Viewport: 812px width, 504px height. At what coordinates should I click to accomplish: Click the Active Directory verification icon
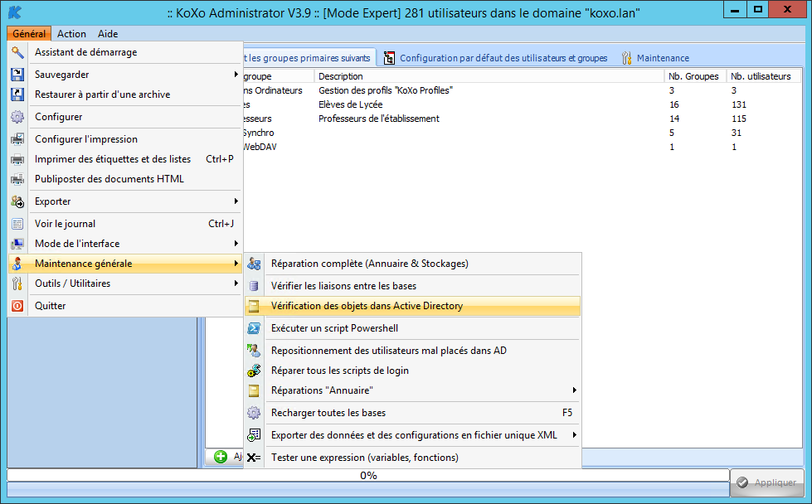tap(254, 306)
